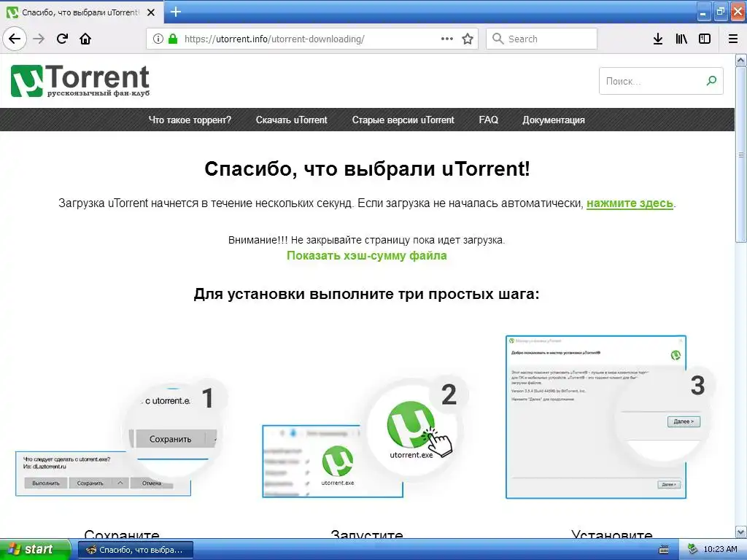Open the FAQ menu item
This screenshot has height=560, width=747.
(488, 120)
